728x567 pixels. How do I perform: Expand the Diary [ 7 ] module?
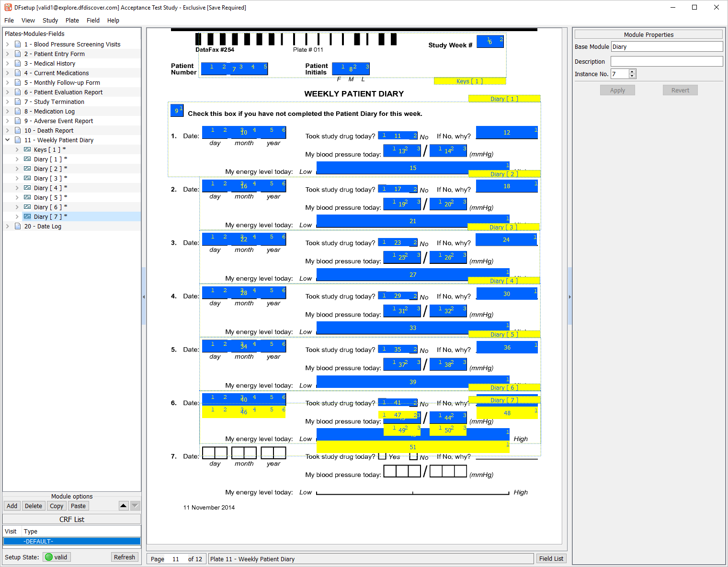click(17, 216)
